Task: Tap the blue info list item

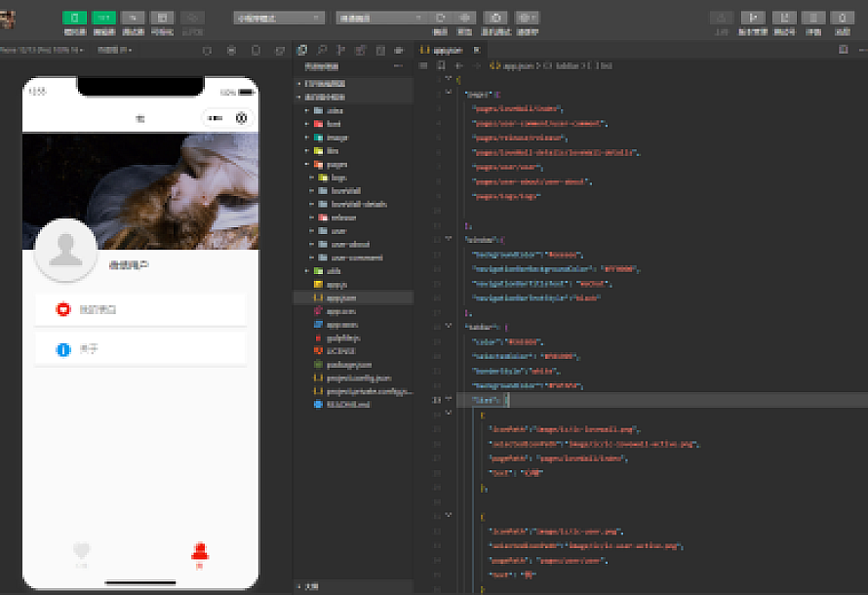Action: click(x=140, y=349)
